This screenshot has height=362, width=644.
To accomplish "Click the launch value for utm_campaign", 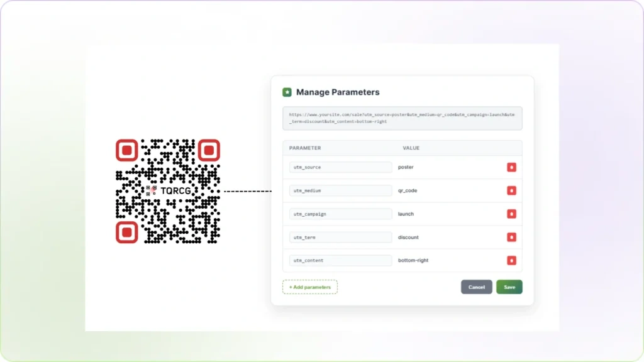I will click(406, 214).
